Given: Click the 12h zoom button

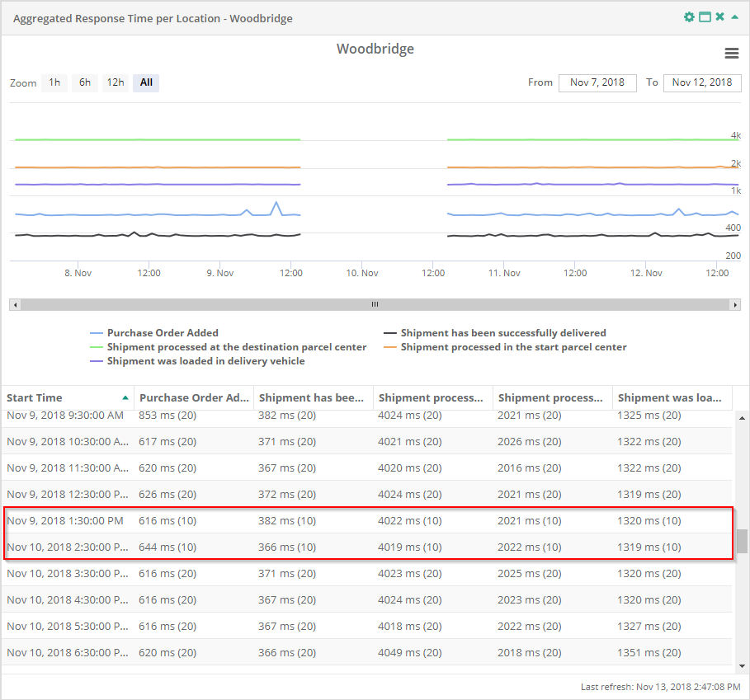Looking at the screenshot, I should coord(115,82).
